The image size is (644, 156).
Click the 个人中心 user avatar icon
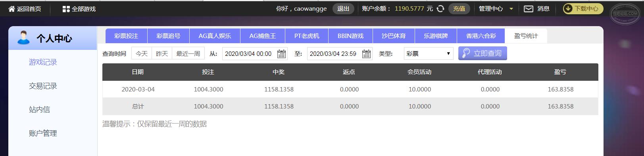click(x=23, y=38)
